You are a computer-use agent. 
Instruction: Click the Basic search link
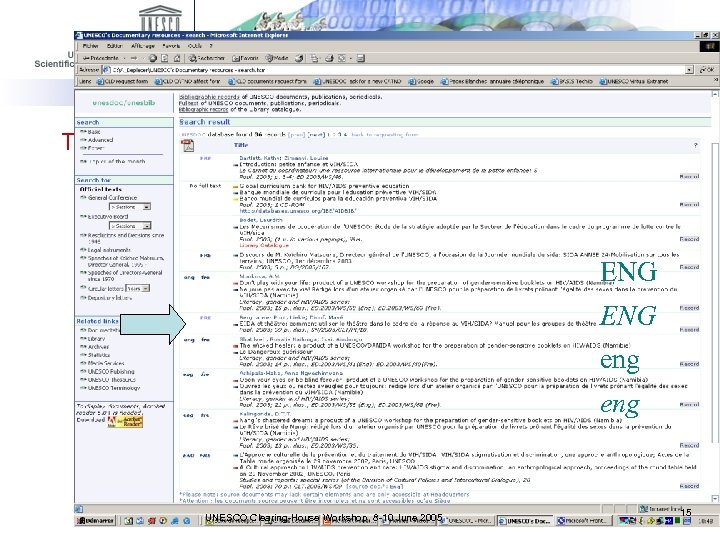[94, 132]
